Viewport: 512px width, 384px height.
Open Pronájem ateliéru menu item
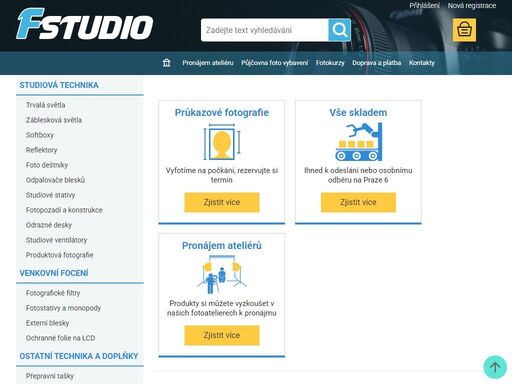coord(208,63)
